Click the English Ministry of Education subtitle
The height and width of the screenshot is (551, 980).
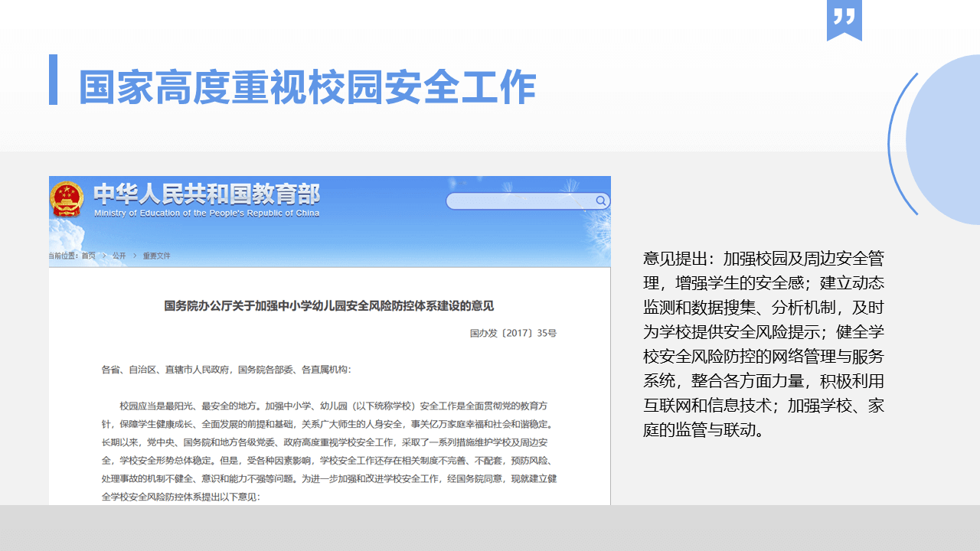pos(207,214)
